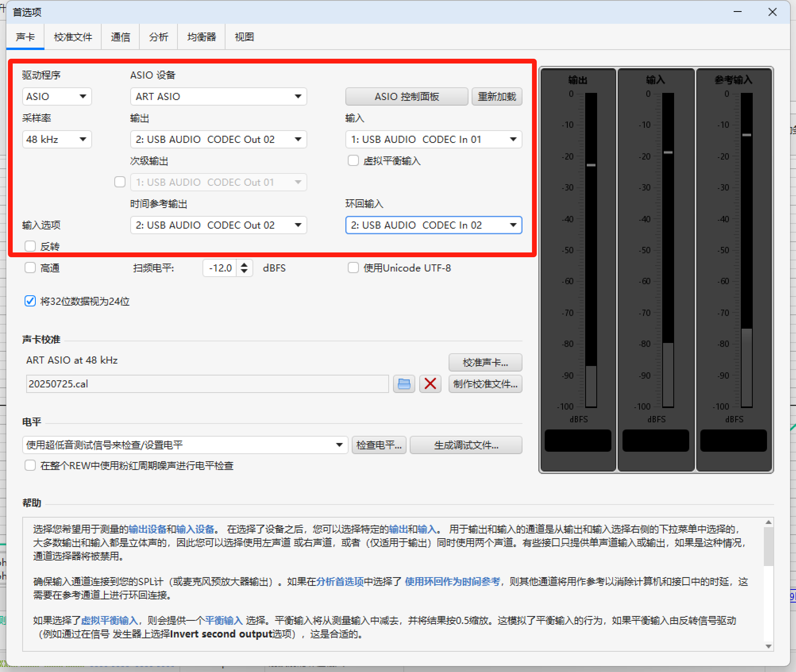Open the 输出 CODEC Out 02 dropdown
This screenshot has height=672, width=796.
pos(218,139)
